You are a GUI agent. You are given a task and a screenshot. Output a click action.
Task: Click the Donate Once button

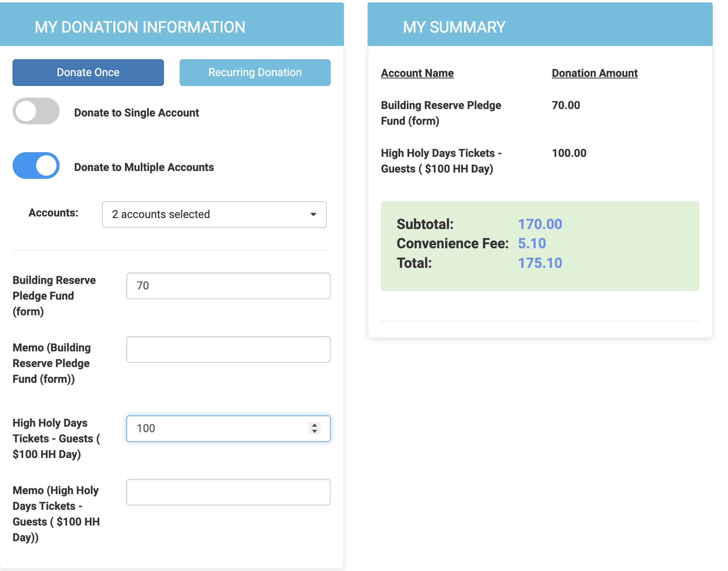pos(88,73)
